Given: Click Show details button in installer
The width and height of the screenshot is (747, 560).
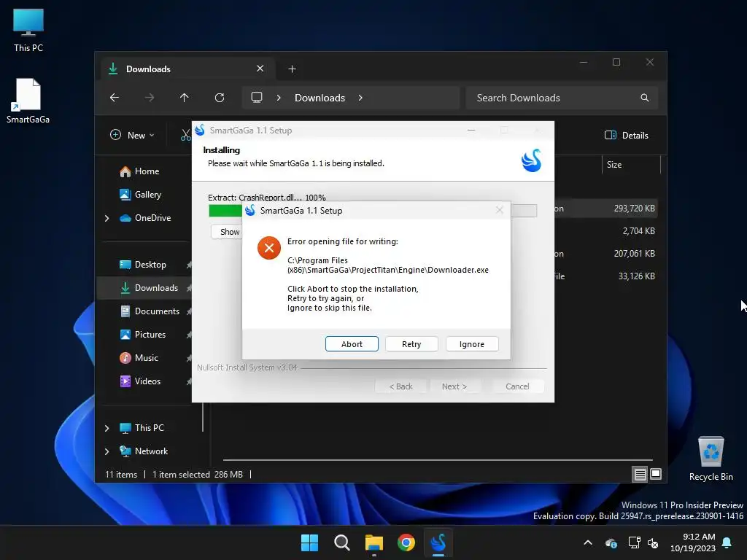Looking at the screenshot, I should click(227, 232).
